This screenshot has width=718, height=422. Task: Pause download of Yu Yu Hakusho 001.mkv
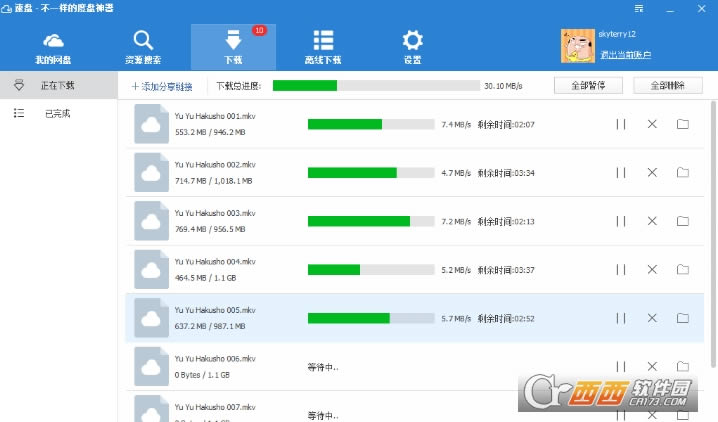[621, 124]
